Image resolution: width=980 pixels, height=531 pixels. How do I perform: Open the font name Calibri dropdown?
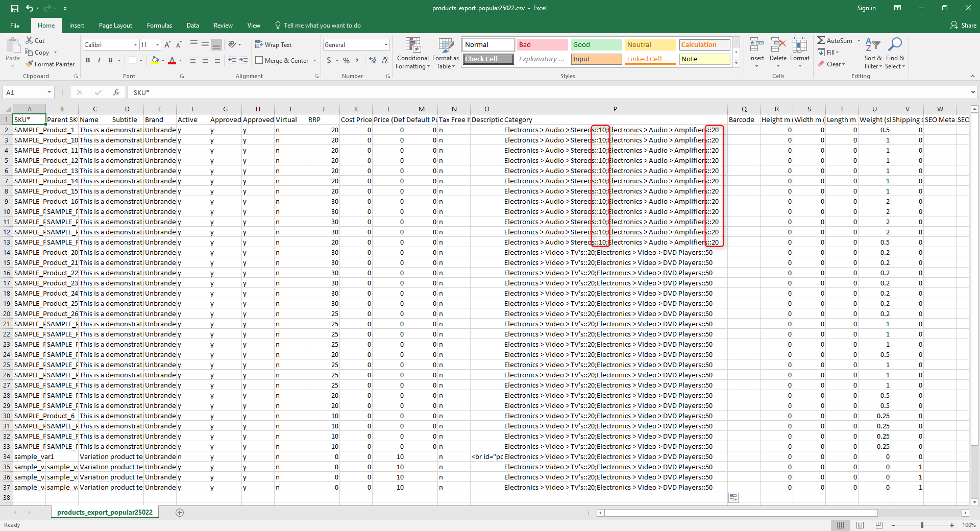point(135,45)
